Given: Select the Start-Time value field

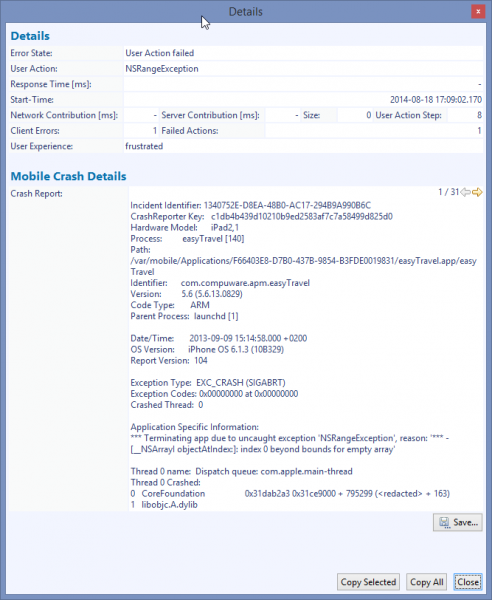Looking at the screenshot, I should pos(303,100).
